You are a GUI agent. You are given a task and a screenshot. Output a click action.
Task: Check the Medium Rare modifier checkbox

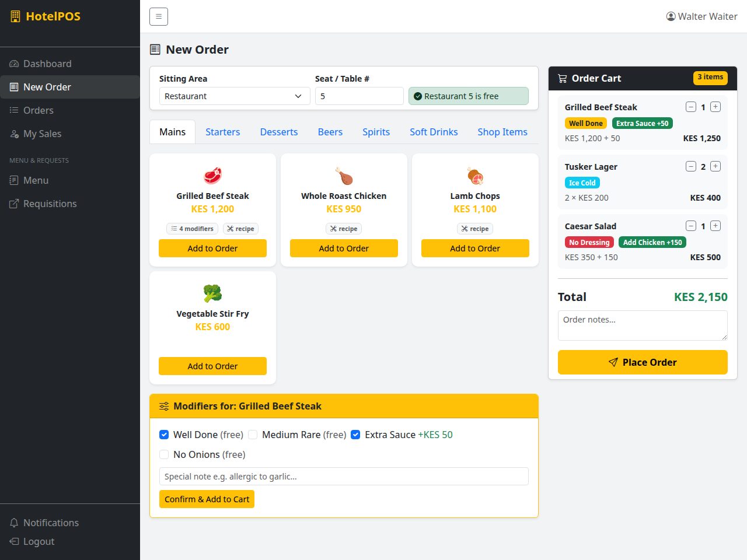point(253,435)
